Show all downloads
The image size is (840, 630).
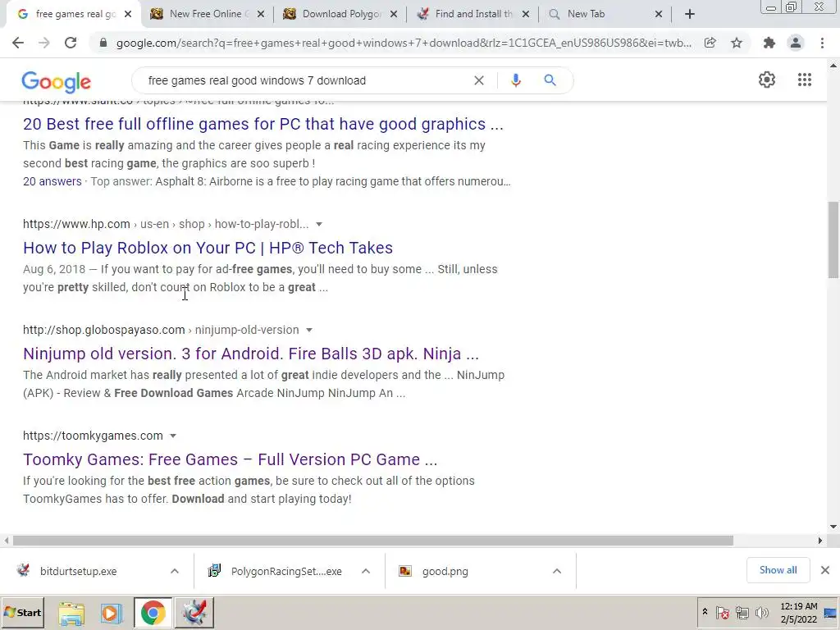(x=778, y=570)
